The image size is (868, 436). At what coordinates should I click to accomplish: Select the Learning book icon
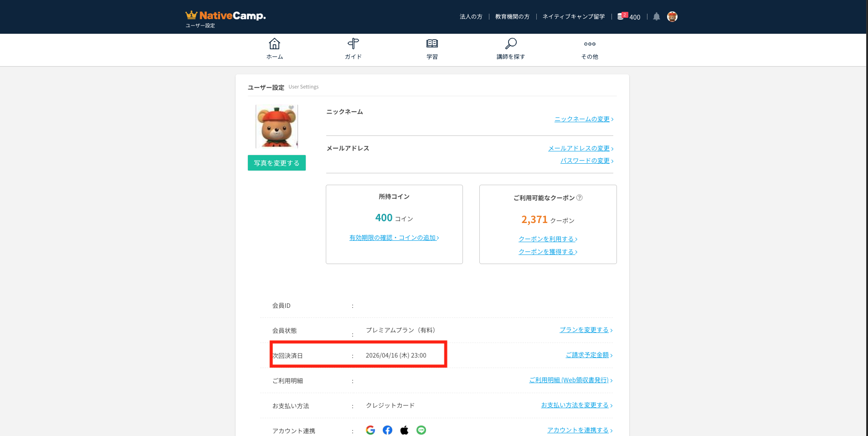[x=432, y=44]
